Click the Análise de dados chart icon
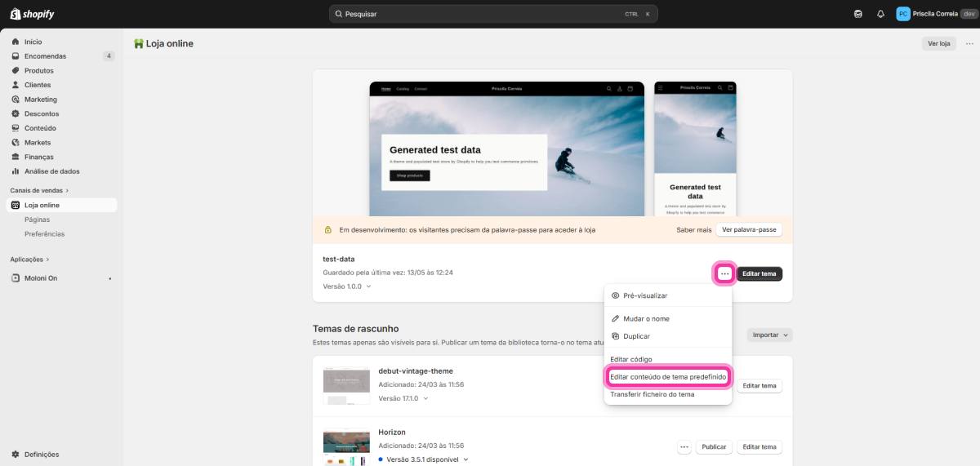Screen dimensions: 980x466 coord(16,171)
